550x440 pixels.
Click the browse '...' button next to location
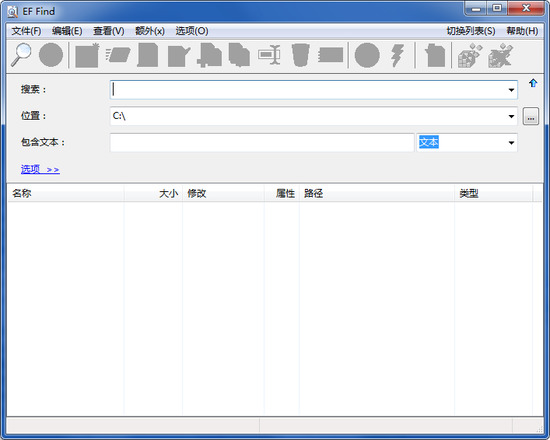tap(531, 116)
